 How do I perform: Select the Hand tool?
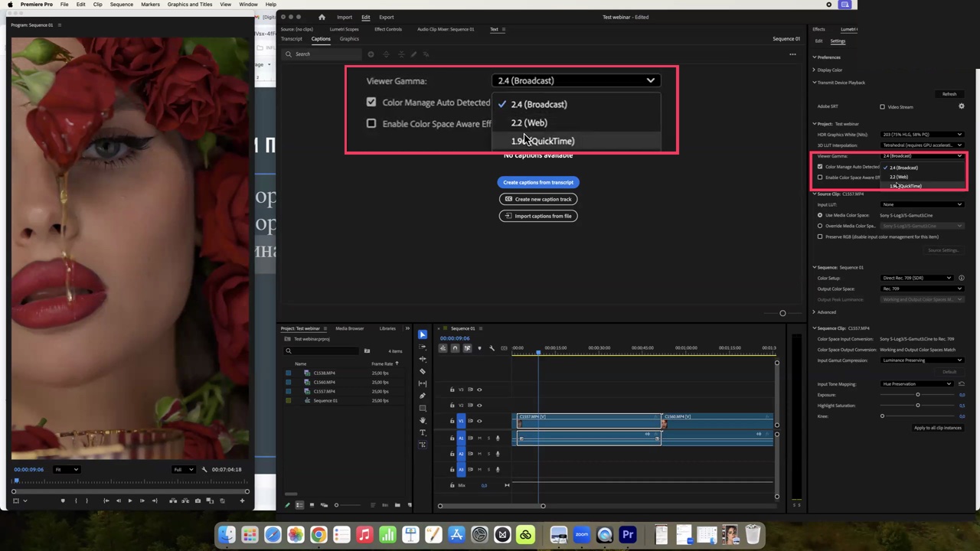pos(423,420)
